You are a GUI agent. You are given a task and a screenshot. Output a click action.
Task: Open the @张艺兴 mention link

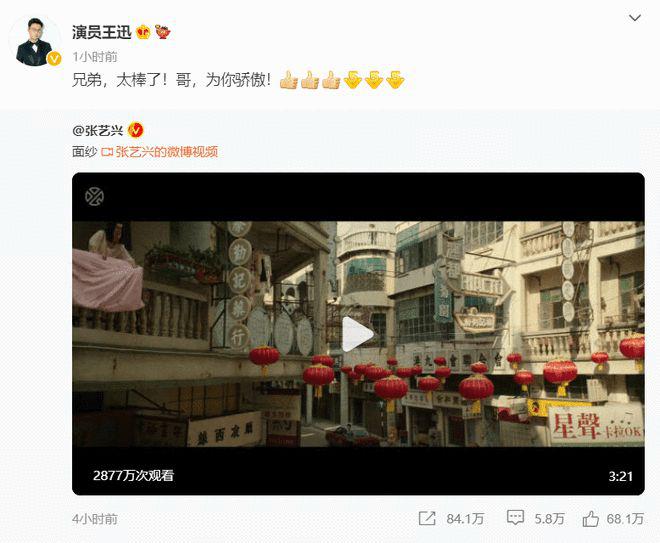tap(98, 130)
